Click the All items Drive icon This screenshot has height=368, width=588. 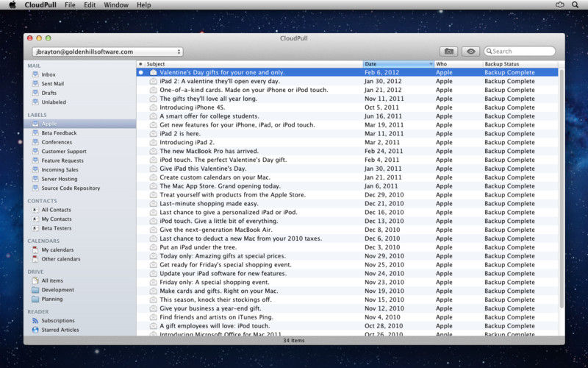pos(35,280)
